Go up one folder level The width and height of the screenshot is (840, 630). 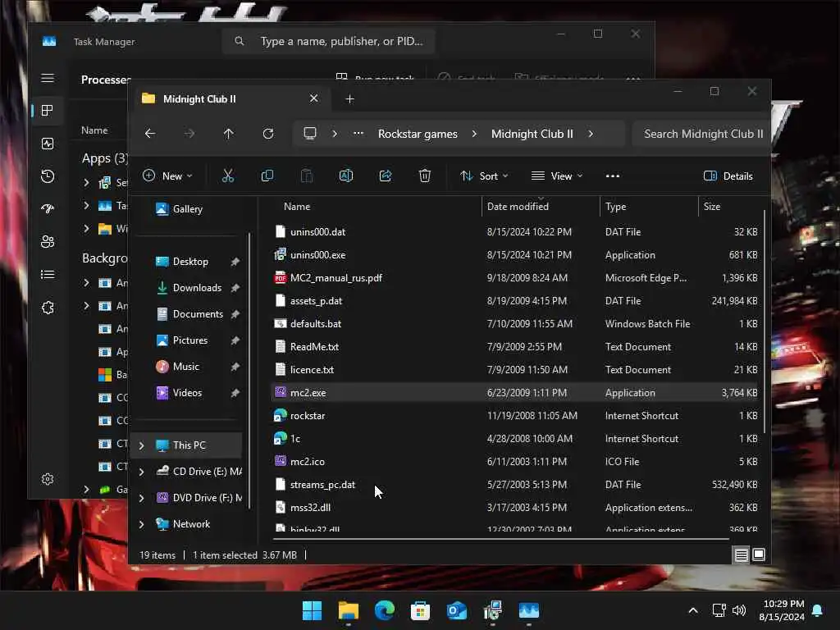(x=229, y=134)
